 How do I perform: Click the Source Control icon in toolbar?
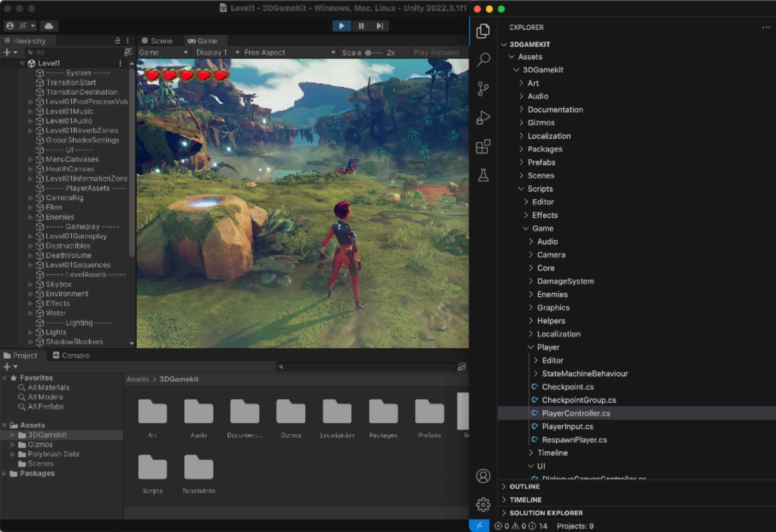coord(484,88)
